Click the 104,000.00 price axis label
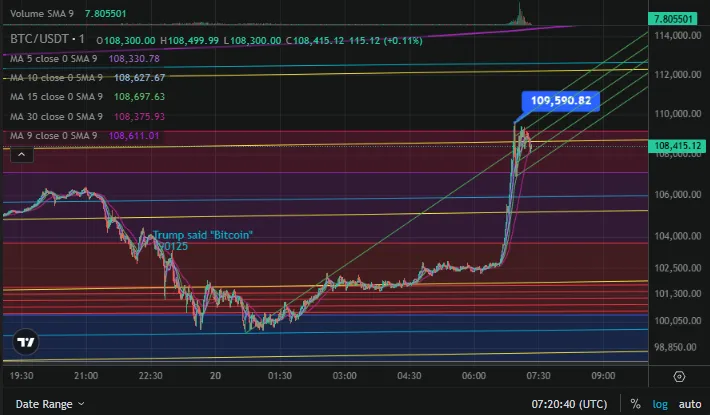 (x=677, y=235)
